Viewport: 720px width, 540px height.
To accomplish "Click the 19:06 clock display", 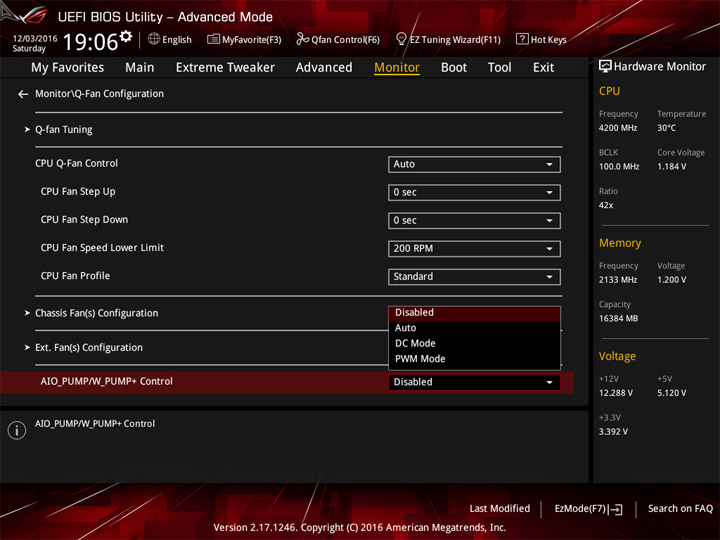I will (x=90, y=42).
